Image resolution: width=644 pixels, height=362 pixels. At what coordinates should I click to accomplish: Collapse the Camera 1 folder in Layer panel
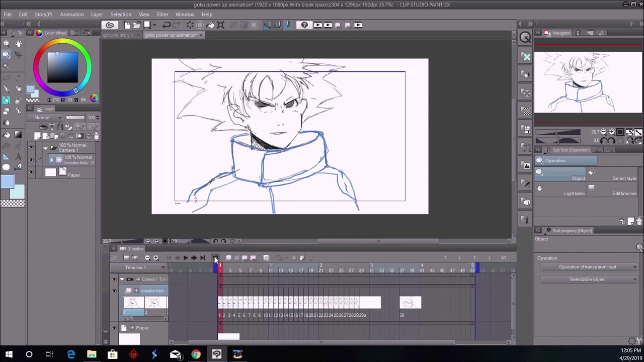[x=45, y=147]
